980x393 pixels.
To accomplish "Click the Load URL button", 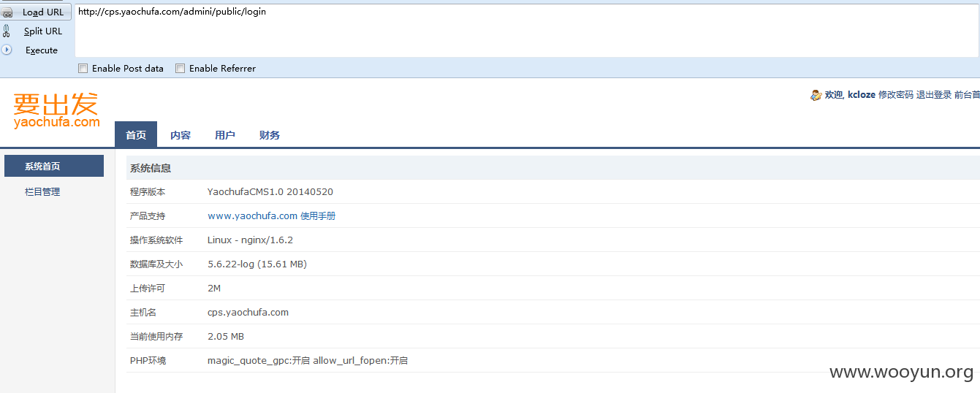I will point(36,12).
